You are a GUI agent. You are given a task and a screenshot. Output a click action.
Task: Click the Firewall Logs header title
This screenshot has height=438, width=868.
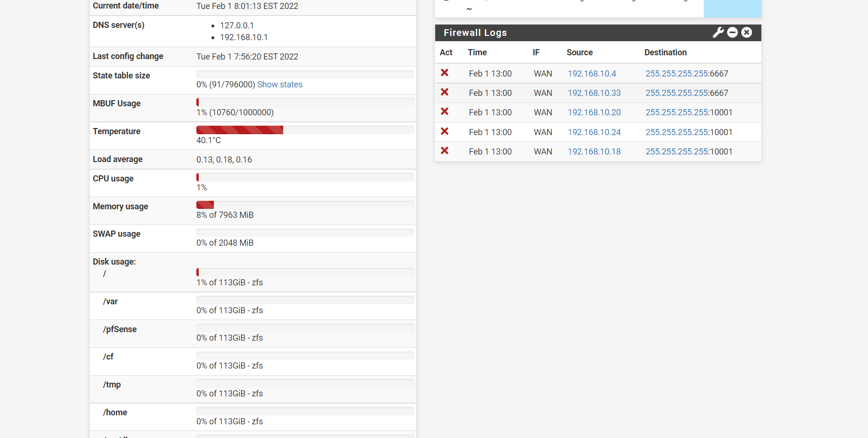click(475, 33)
